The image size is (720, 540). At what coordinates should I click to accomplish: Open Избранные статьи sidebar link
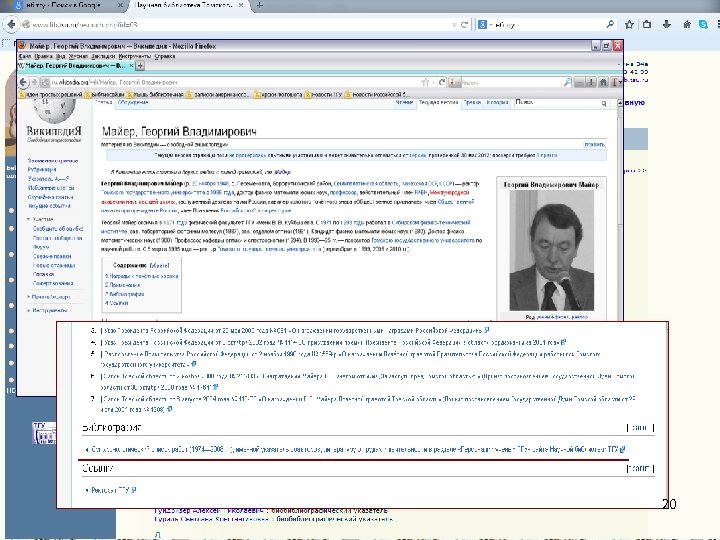coord(51,188)
